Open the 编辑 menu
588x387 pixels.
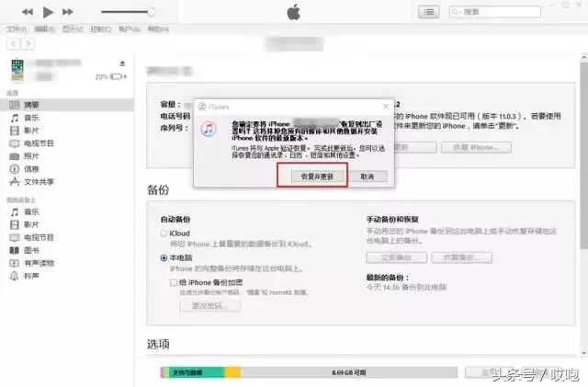(x=45, y=28)
